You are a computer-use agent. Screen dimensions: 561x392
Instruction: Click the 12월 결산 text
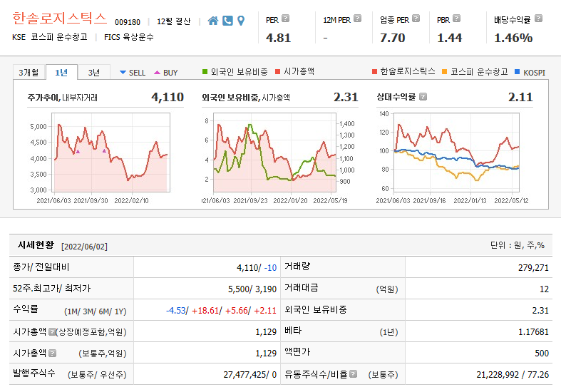click(173, 22)
